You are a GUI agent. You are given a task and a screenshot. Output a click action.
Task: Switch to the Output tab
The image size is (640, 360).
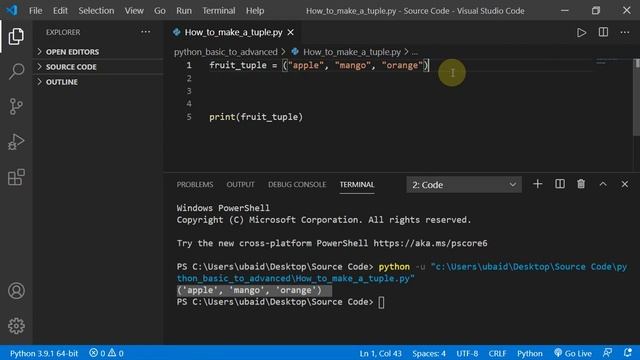tap(240, 184)
